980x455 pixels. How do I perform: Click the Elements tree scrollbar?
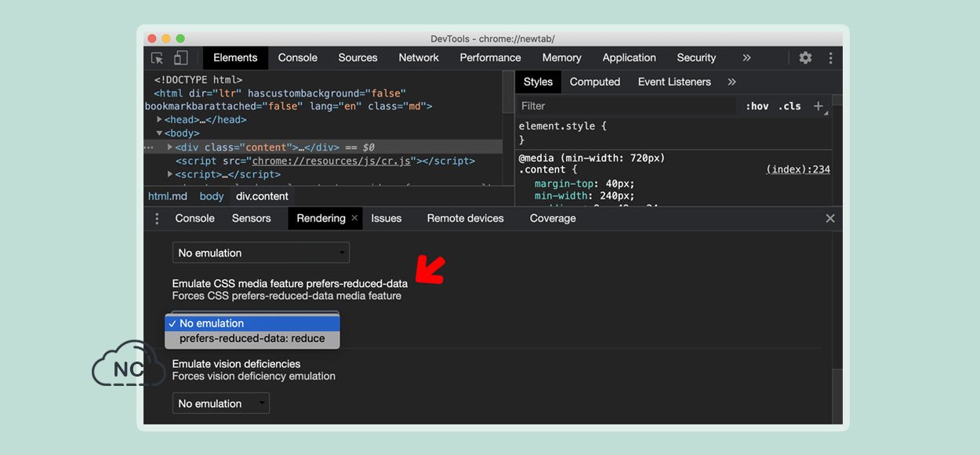point(508,93)
